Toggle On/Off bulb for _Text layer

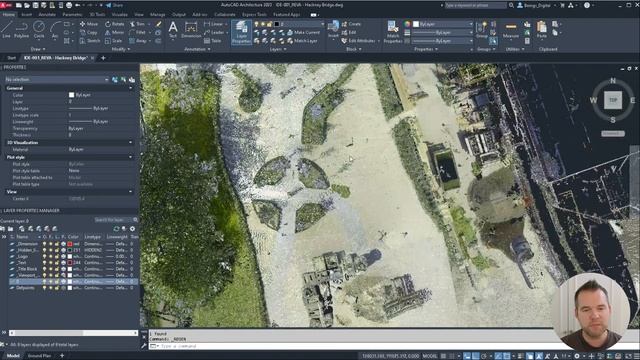click(44, 263)
